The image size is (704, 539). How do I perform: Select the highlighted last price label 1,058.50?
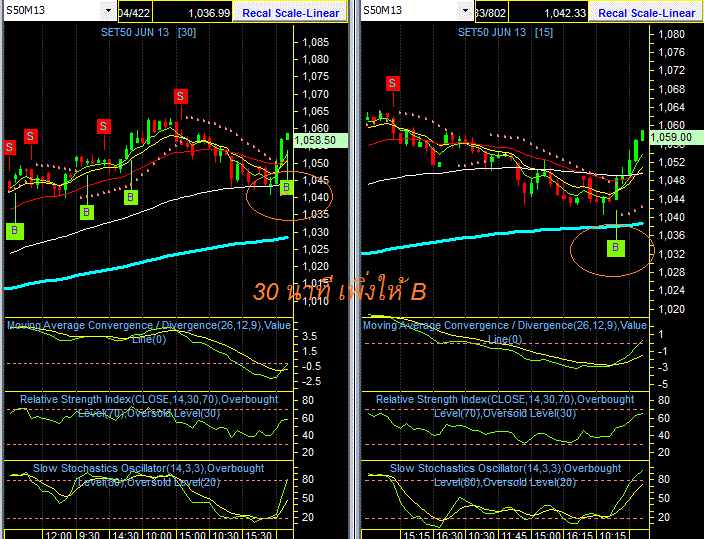[320, 141]
